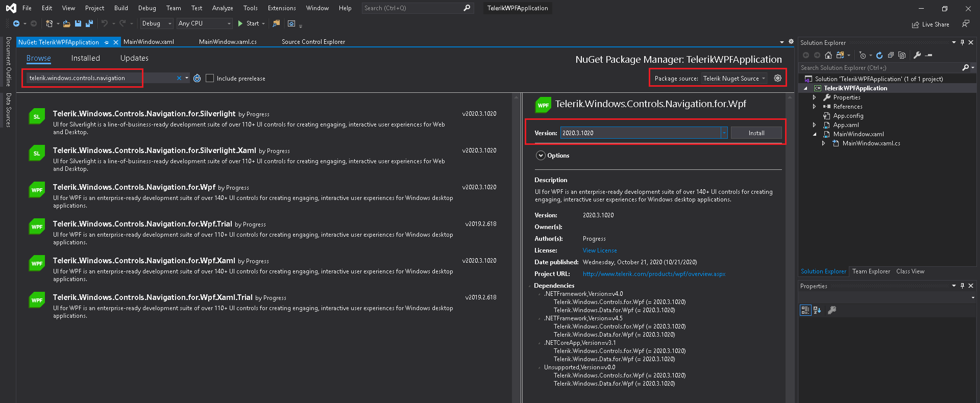Click the Solution Explorer Refresh icon

point(879,55)
